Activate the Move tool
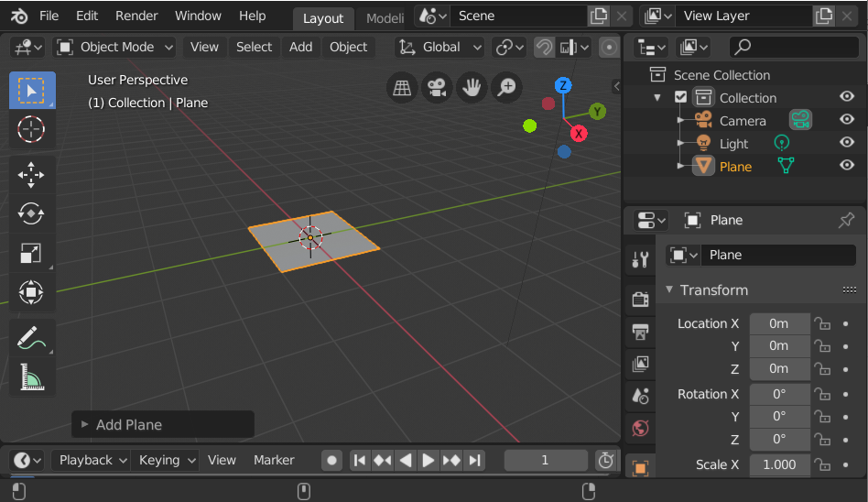The width and height of the screenshot is (868, 502). coord(31,175)
